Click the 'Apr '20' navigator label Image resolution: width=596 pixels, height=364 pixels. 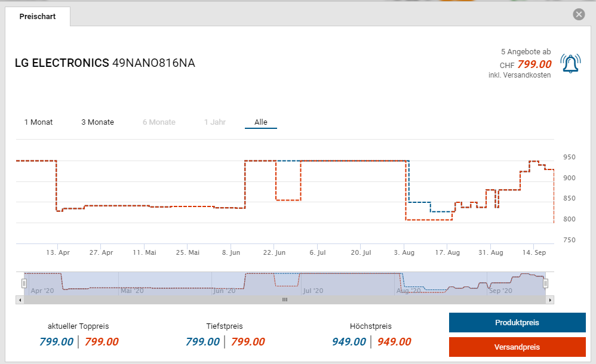(42, 291)
